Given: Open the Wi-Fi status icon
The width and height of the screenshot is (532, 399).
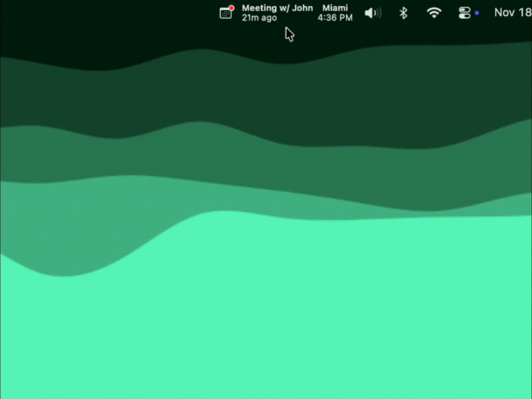Looking at the screenshot, I should coord(434,13).
